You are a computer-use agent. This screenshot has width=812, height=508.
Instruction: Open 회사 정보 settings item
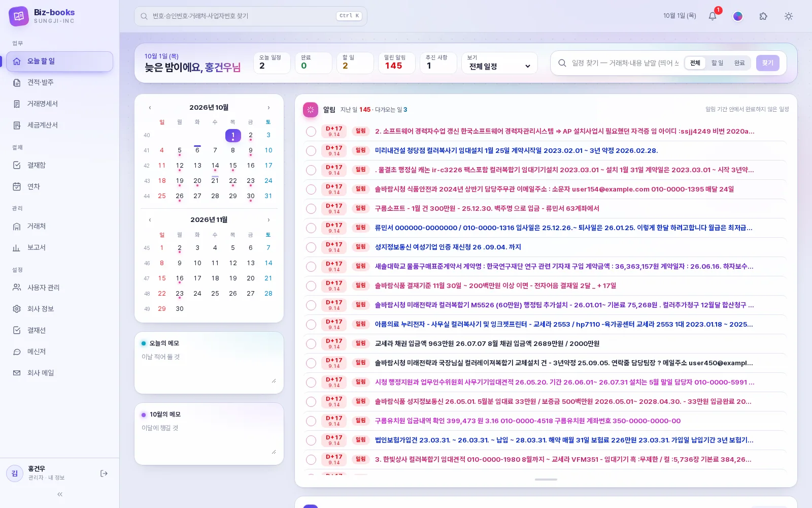[59, 309]
